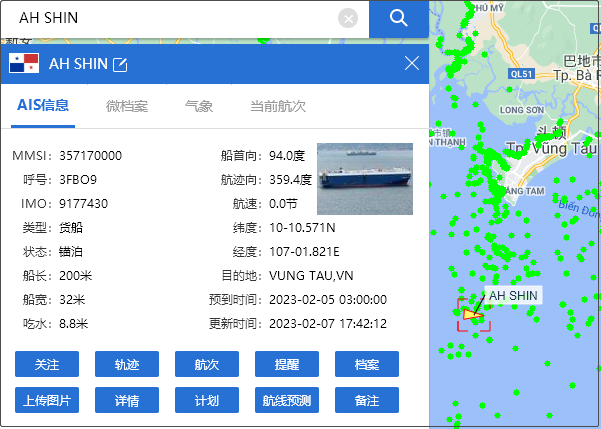This screenshot has height=429, width=601.
Task: Click the ship type value 货船
Action: [71, 228]
